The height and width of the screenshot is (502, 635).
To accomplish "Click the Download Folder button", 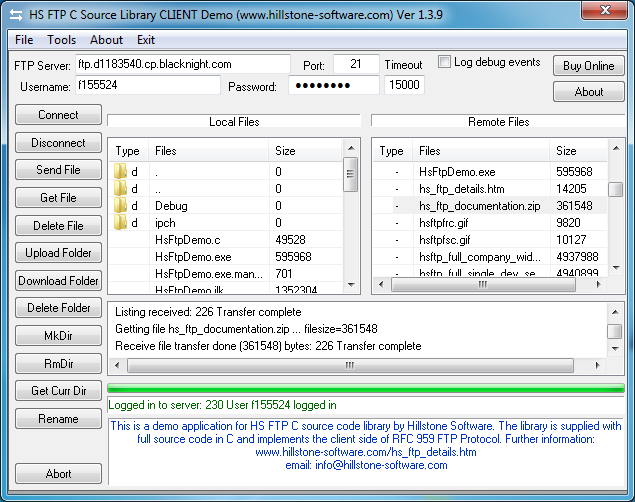I will [58, 281].
